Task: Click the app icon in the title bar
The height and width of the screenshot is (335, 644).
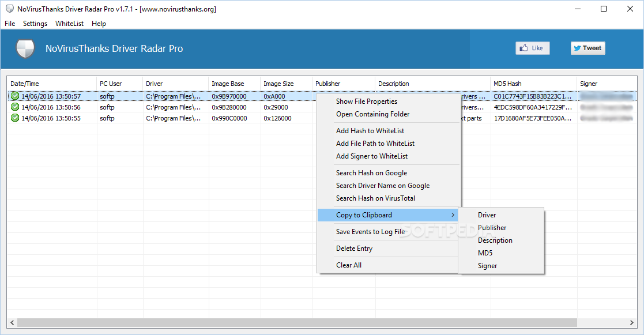Action: pos(9,9)
